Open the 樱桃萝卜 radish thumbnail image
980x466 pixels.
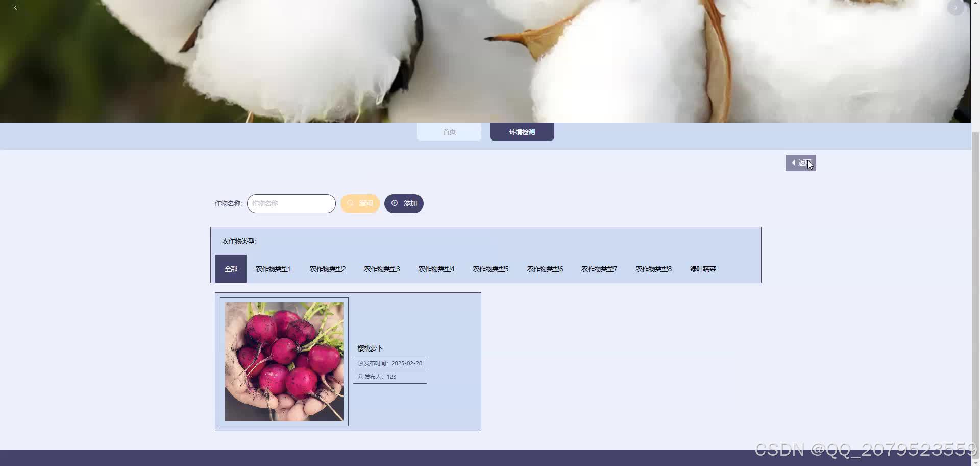tap(284, 362)
